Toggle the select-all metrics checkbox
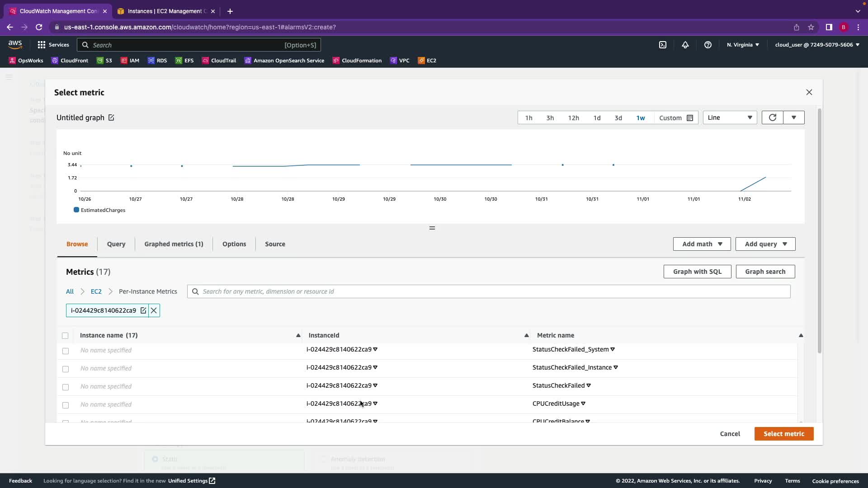Image resolution: width=868 pixels, height=488 pixels. coord(65,336)
